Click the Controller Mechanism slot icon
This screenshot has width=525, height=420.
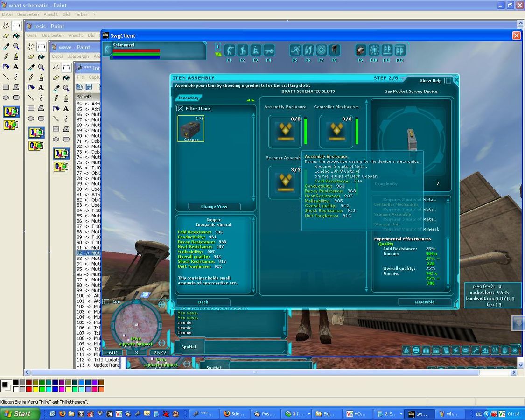(336, 131)
